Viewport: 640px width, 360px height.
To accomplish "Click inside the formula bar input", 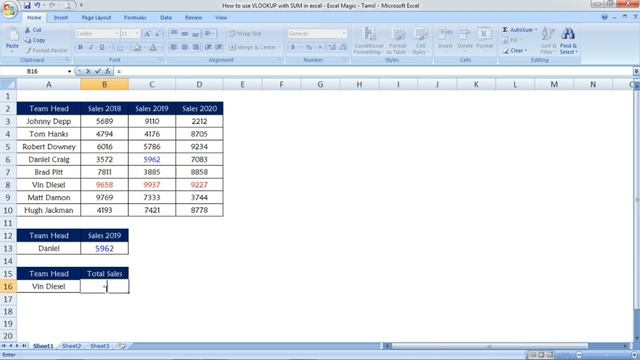I will pyautogui.click(x=373, y=71).
